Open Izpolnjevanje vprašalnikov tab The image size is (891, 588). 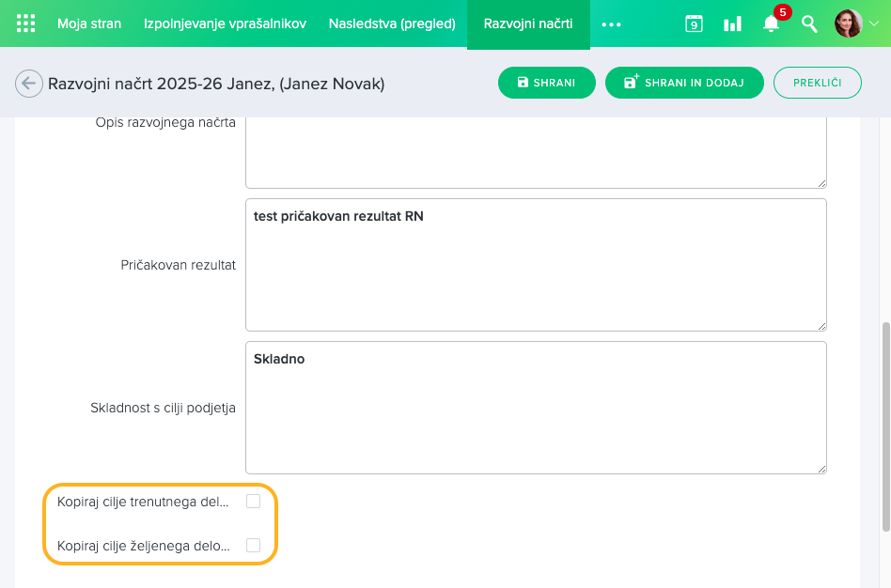click(225, 23)
